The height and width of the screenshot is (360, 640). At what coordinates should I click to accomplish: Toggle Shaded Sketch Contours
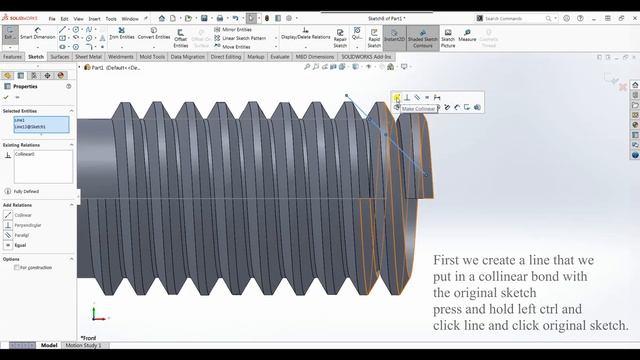pyautogui.click(x=422, y=38)
